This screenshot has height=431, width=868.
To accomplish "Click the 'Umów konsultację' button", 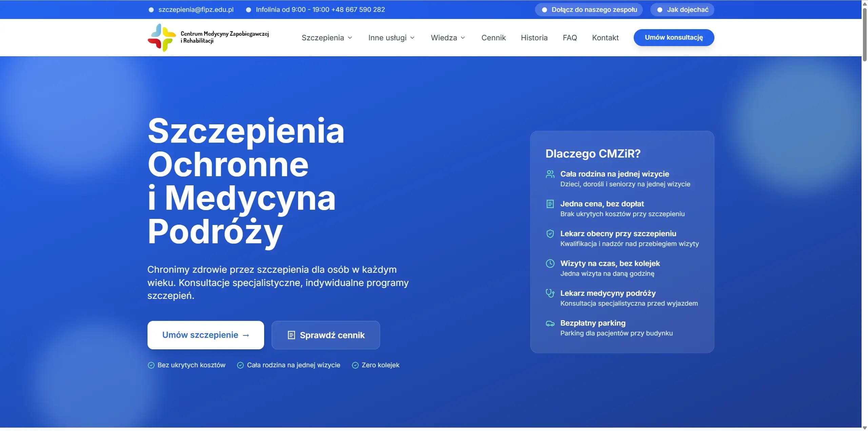I will click(x=674, y=38).
